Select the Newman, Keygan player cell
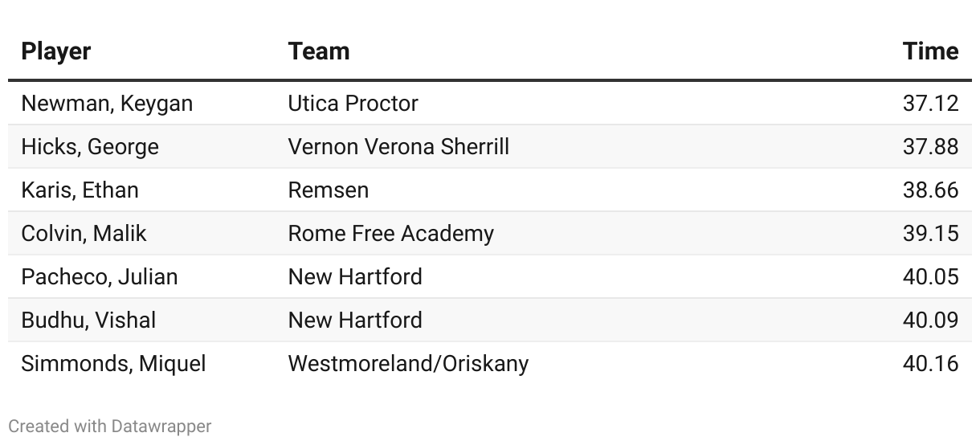Viewport: 980px width, 445px height. (x=107, y=104)
